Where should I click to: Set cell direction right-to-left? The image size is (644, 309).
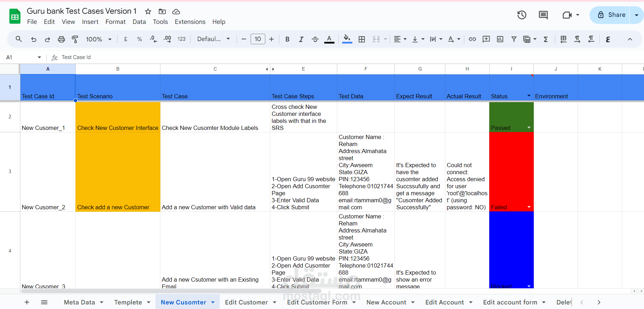[591, 39]
